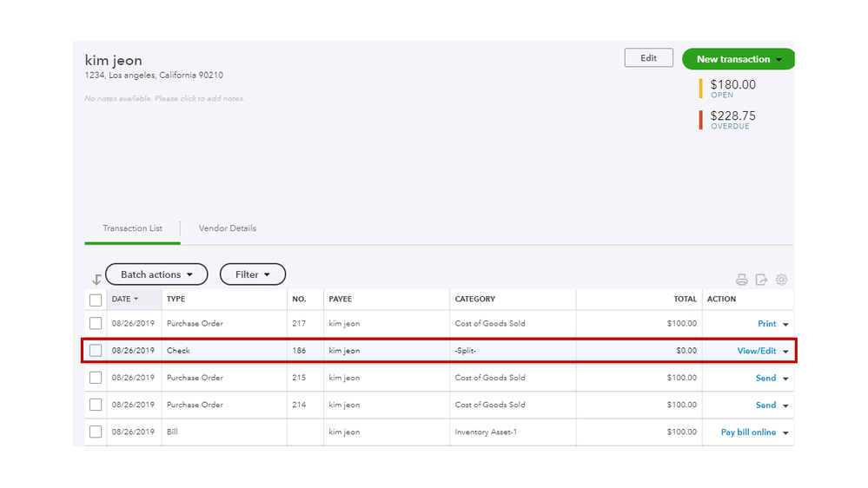868x488 pixels.
Task: Select the Transaction List tab
Action: 132,228
